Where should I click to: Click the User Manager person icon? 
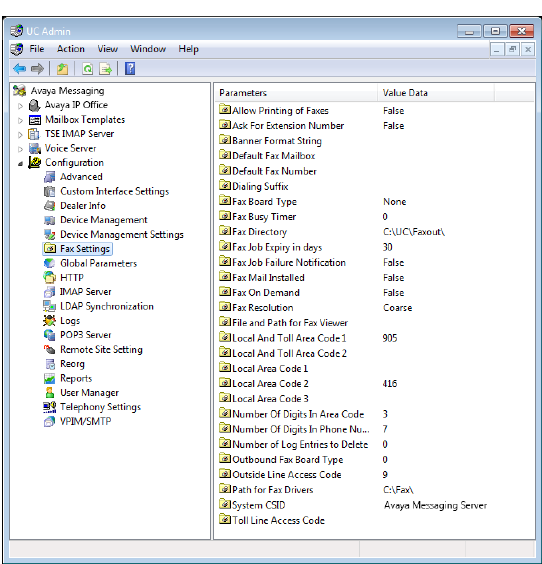click(49, 392)
